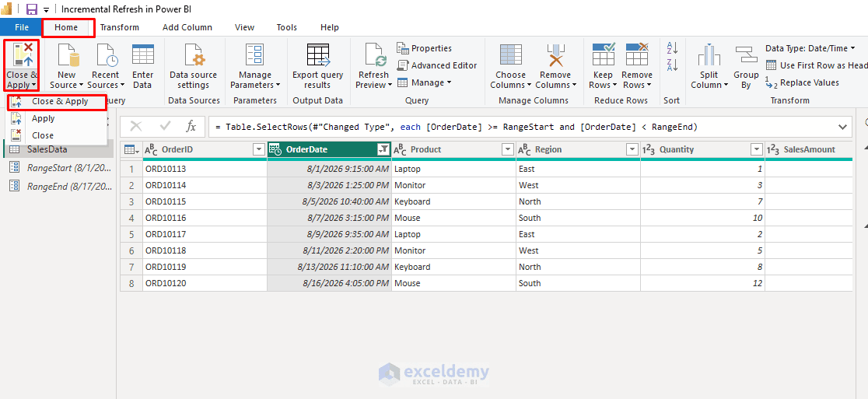Click cell ORD10116
The width and height of the screenshot is (868, 399).
205,218
